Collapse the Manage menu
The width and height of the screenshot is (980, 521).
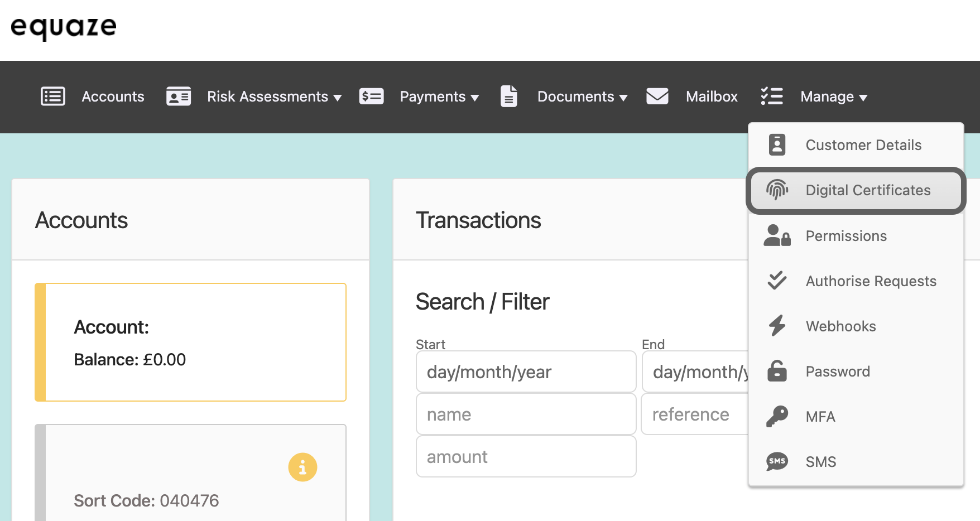(x=833, y=97)
